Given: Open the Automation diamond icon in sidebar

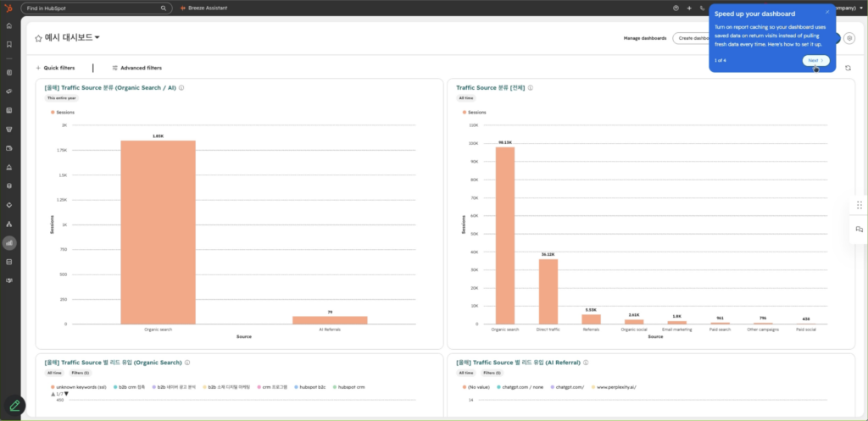Looking at the screenshot, I should pyautogui.click(x=8, y=205).
